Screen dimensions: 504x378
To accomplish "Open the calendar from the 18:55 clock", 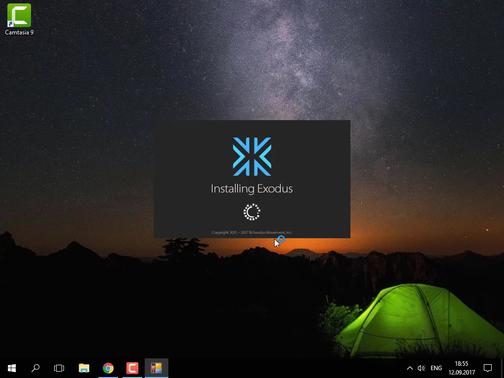I will point(462,368).
